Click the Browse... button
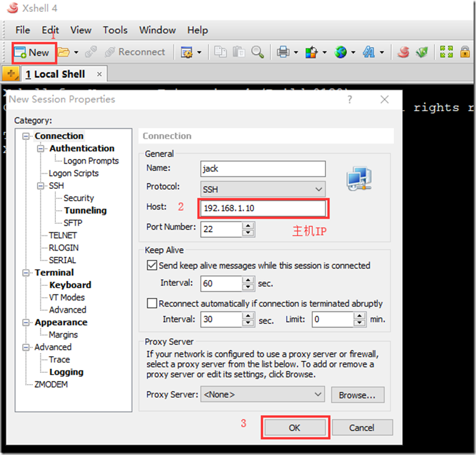 click(x=358, y=395)
